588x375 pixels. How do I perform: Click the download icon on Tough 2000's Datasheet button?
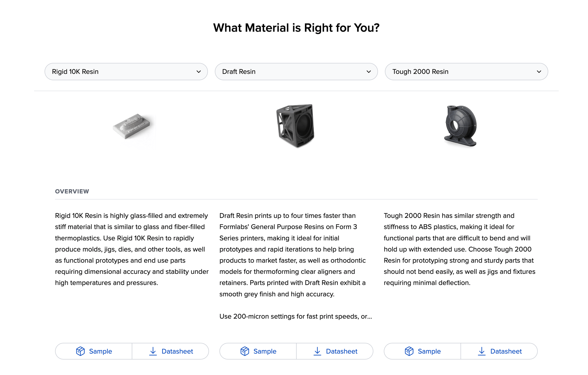(482, 351)
